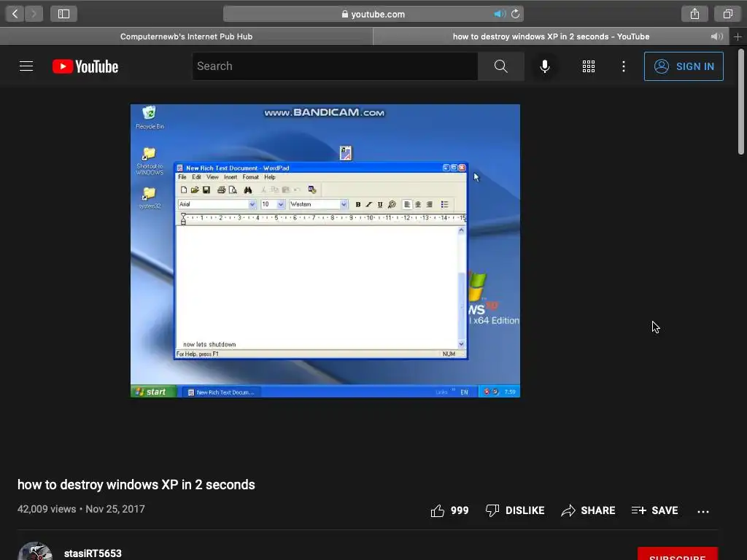Click the browser page vertical scrollbar
747x560 pixels.
(x=741, y=101)
